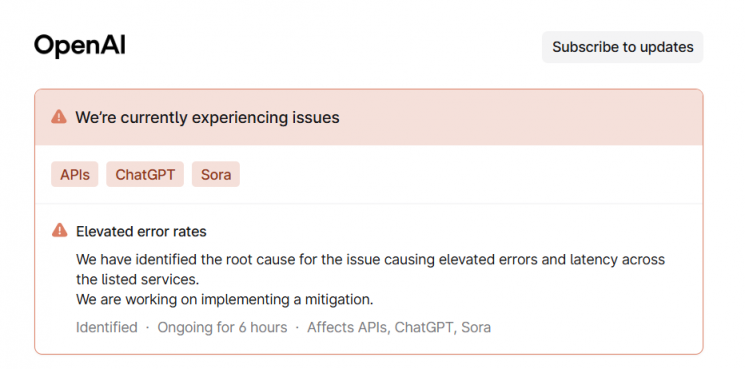
Task: Click the "Ongoing for 6 hours" text
Action: coord(222,327)
